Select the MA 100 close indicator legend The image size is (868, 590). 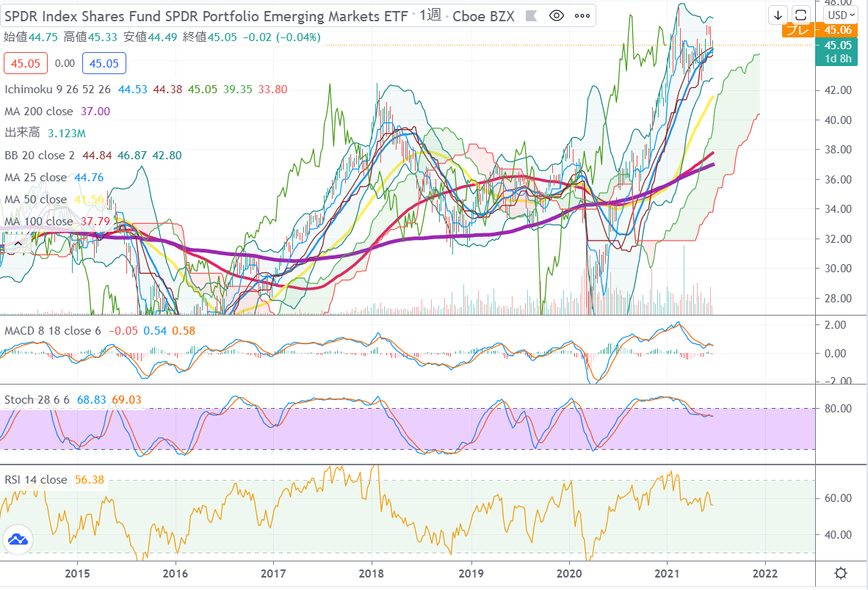tap(39, 222)
